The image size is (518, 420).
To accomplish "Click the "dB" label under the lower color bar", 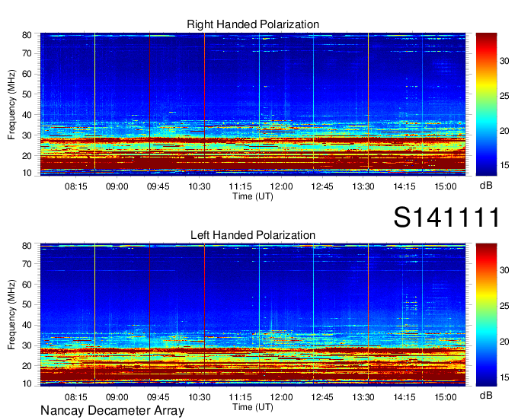I will pos(486,396).
